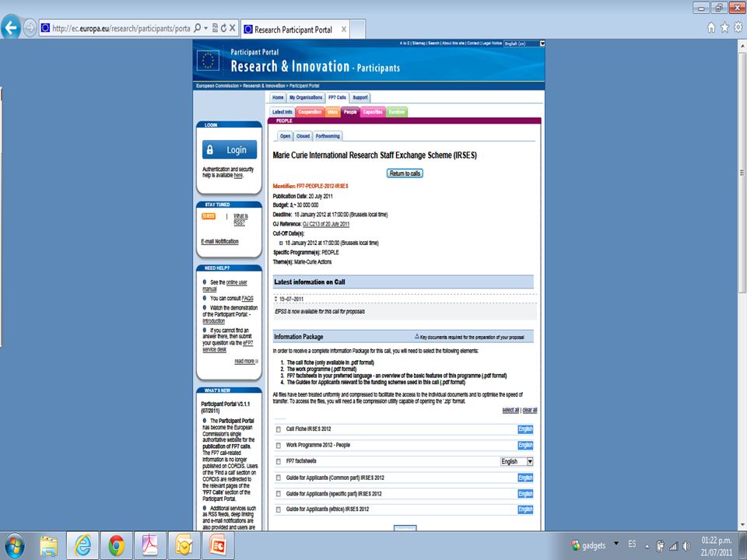Check Guide for Applicants (specific part) checkbox
747x560 pixels.
point(279,494)
